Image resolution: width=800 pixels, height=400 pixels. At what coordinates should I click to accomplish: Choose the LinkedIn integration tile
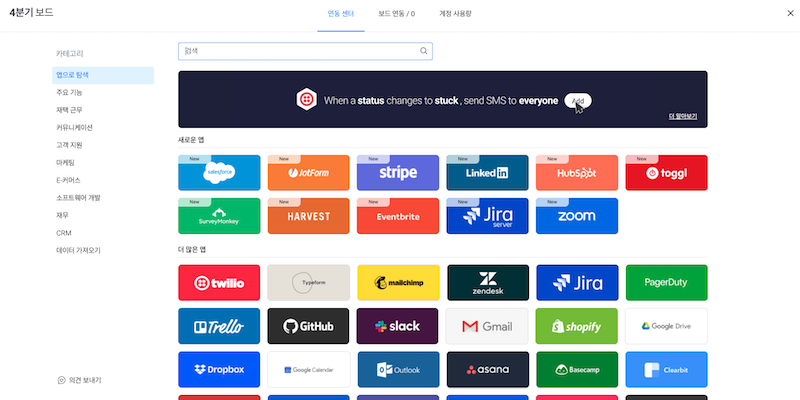[x=487, y=173]
